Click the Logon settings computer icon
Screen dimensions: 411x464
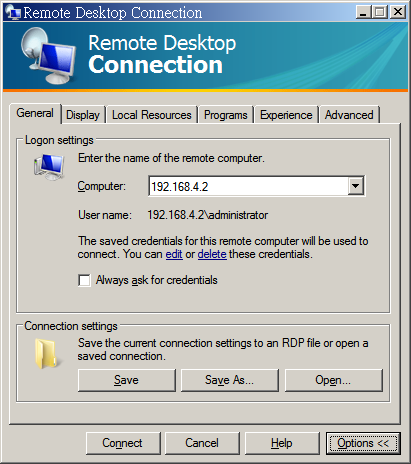(x=49, y=167)
